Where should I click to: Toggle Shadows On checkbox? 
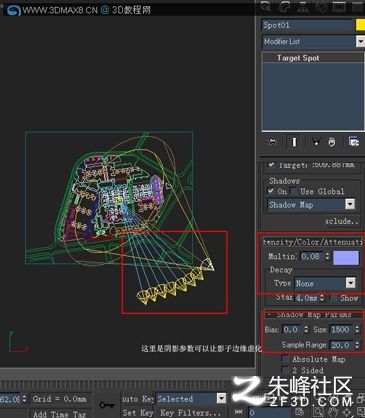(x=271, y=191)
